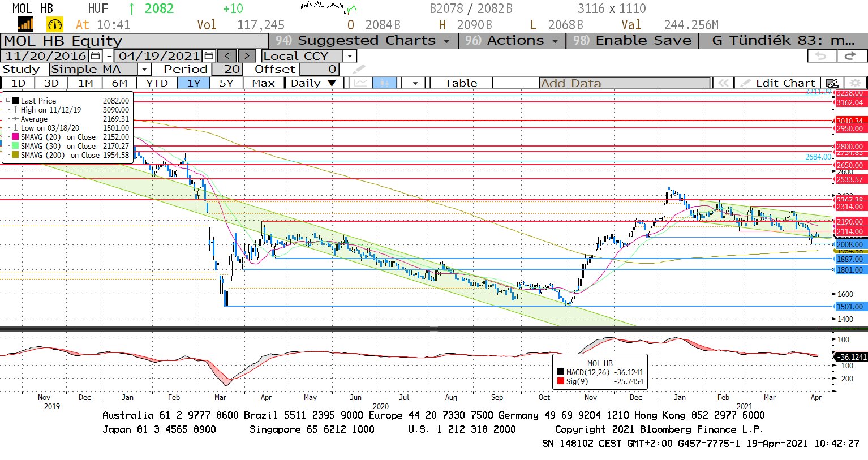The height and width of the screenshot is (460, 868).
Task: Click the start date field 11/20/2016
Action: pyautogui.click(x=46, y=56)
